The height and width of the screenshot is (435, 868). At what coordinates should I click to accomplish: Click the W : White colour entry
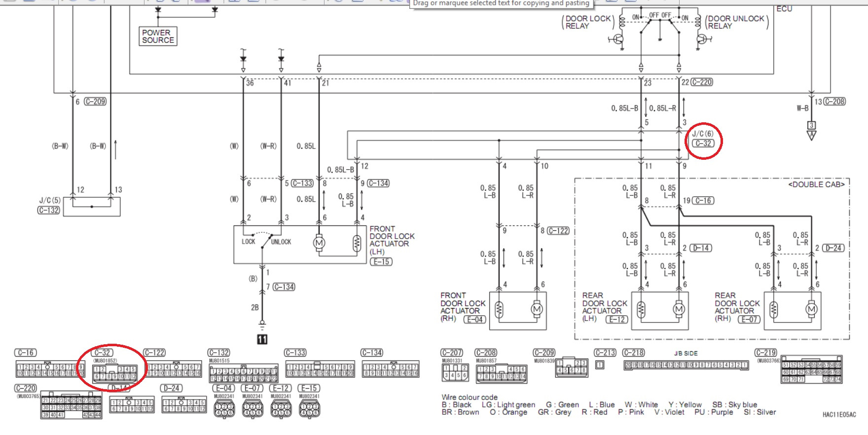[x=641, y=404]
